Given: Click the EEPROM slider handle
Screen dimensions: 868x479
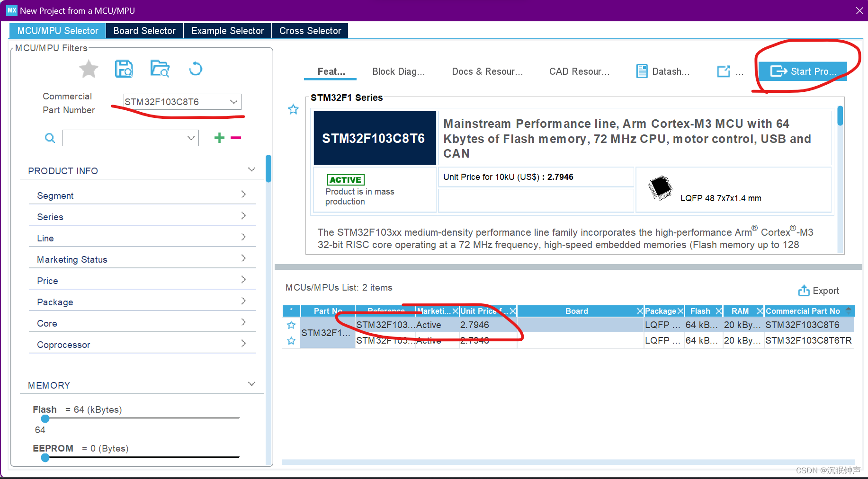Looking at the screenshot, I should coord(45,458).
